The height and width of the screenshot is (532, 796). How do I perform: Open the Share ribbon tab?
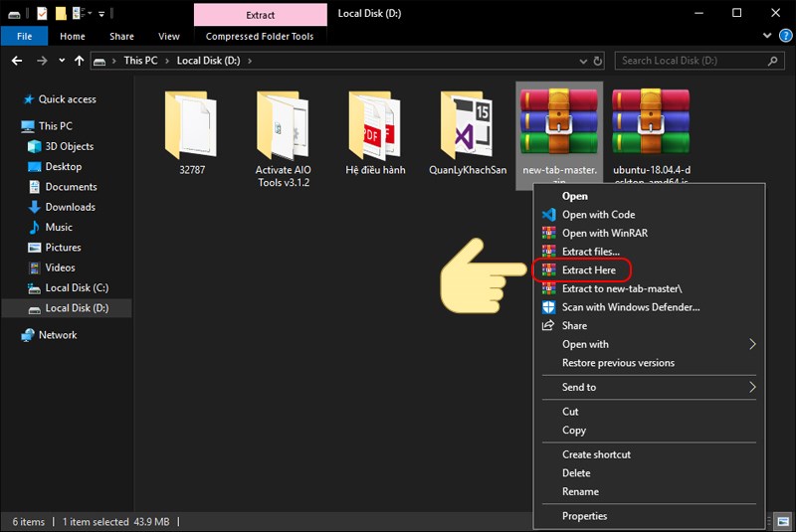click(121, 36)
